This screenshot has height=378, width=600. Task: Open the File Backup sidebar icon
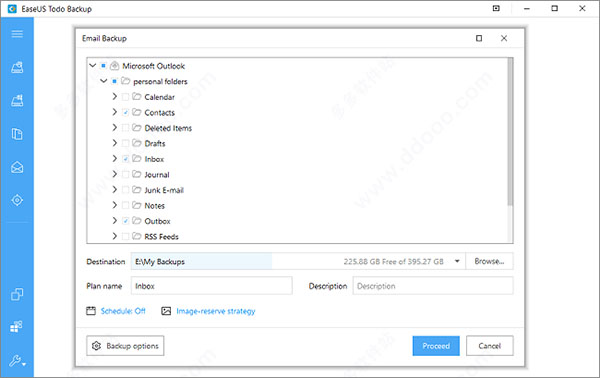point(17,134)
